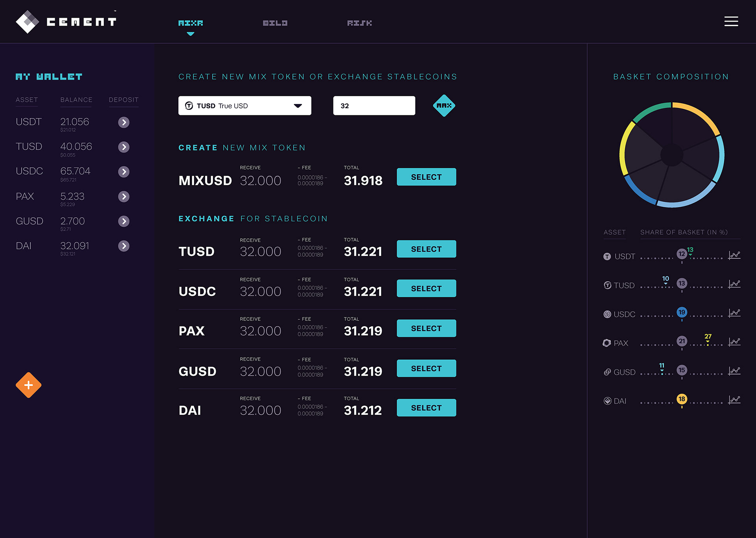Open the GUSD share chart icon
This screenshot has height=538, width=756.
click(x=734, y=371)
